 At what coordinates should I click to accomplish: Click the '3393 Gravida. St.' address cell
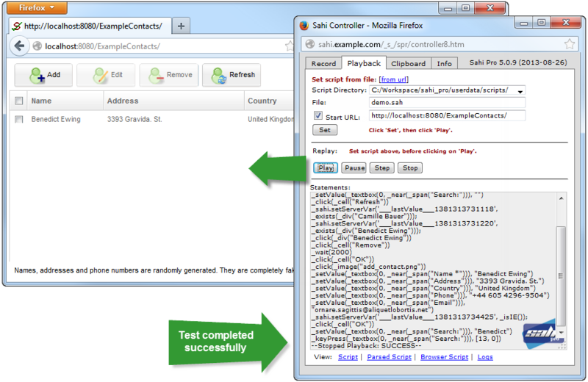[x=135, y=119]
